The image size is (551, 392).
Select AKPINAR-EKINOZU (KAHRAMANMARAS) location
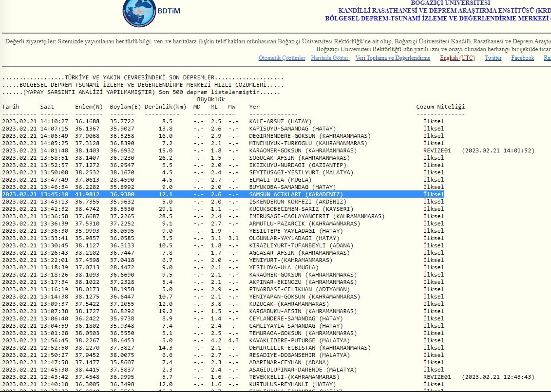[303, 282]
